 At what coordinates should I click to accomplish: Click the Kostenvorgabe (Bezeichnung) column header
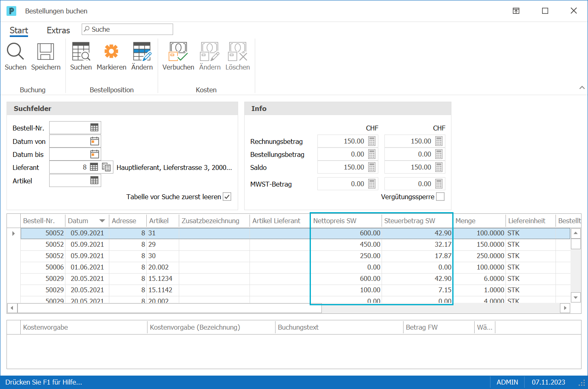point(211,327)
